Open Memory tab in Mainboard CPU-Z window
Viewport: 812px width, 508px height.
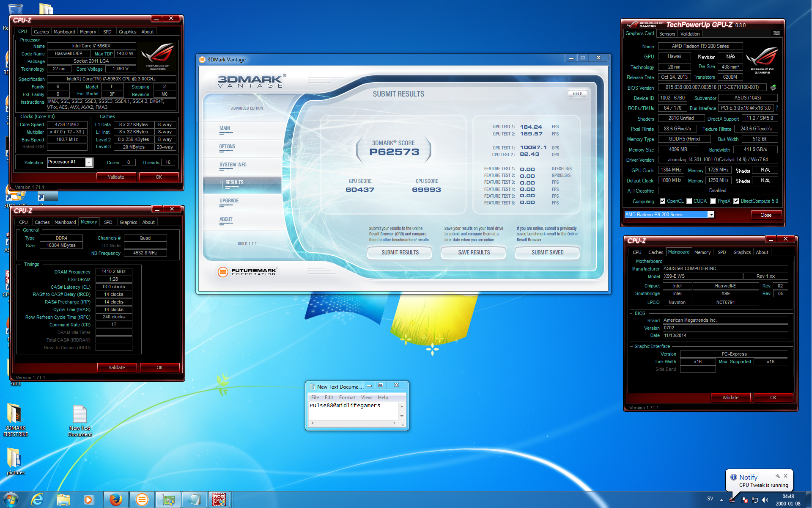[x=702, y=252]
